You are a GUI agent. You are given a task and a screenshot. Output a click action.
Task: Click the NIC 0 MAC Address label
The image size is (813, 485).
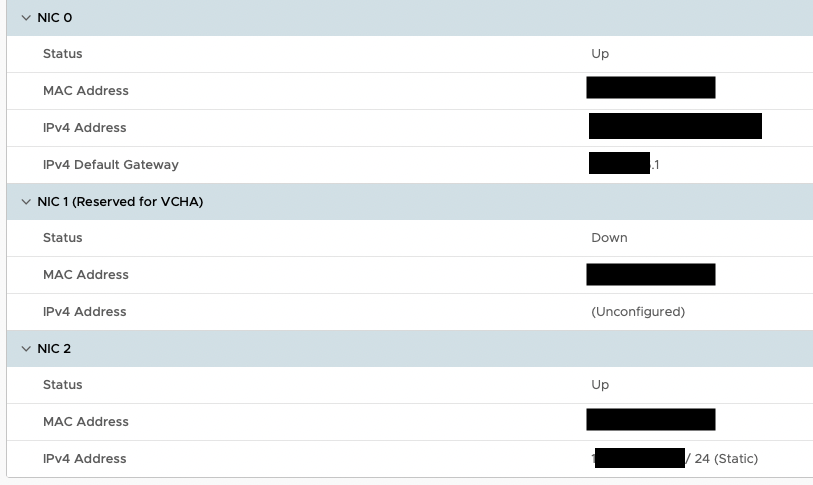[x=86, y=91]
